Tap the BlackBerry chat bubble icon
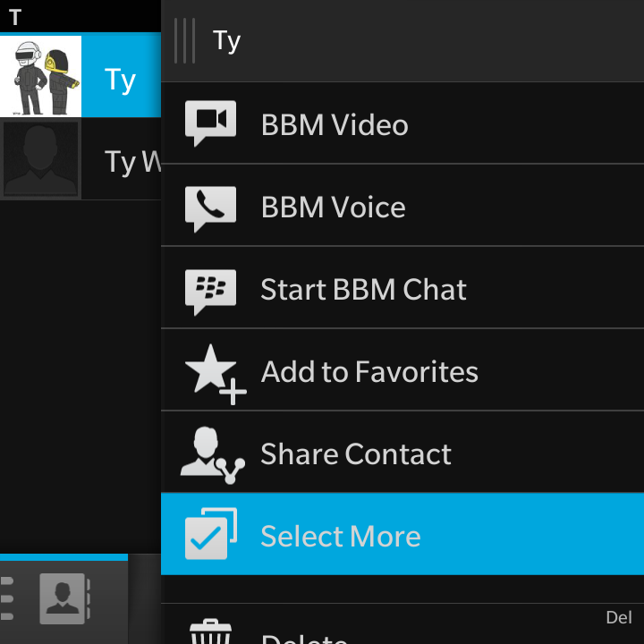Viewport: 644px width, 644px height. coord(210,292)
